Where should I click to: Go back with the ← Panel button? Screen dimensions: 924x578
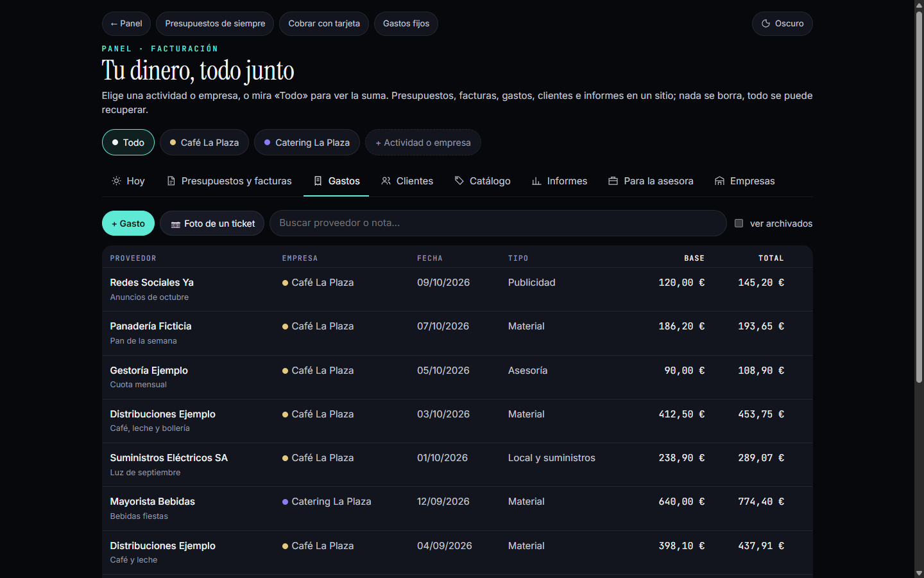coord(126,24)
